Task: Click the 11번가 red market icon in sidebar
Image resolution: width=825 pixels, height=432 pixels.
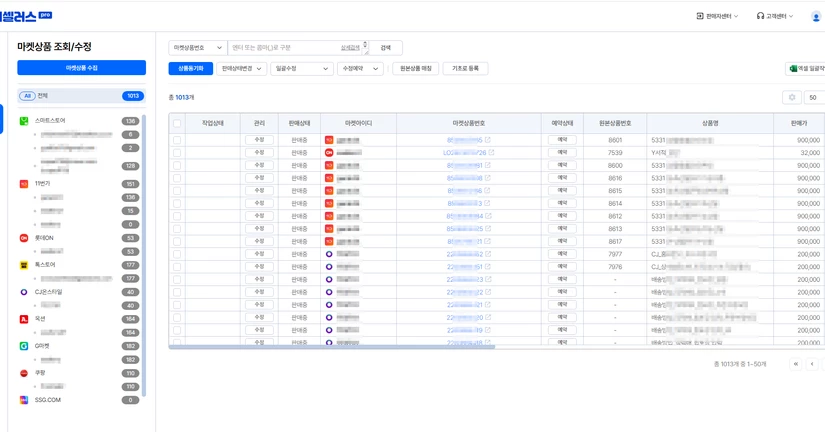Action: coord(24,184)
